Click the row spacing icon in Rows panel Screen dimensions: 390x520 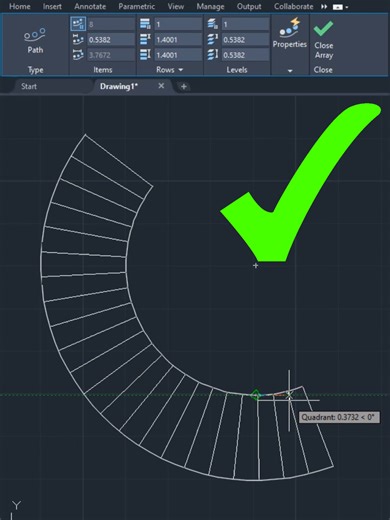tap(145, 40)
